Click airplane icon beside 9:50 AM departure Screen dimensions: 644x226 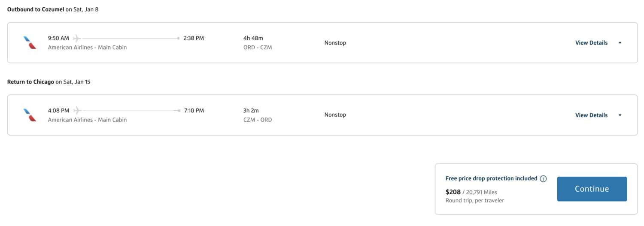point(77,38)
